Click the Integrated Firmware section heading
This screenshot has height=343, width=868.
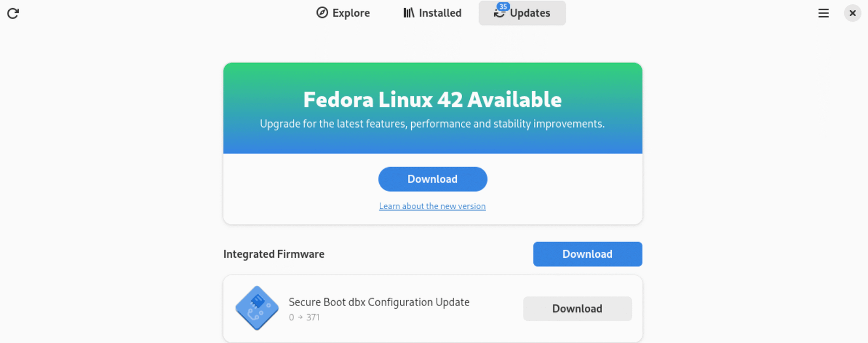(274, 254)
